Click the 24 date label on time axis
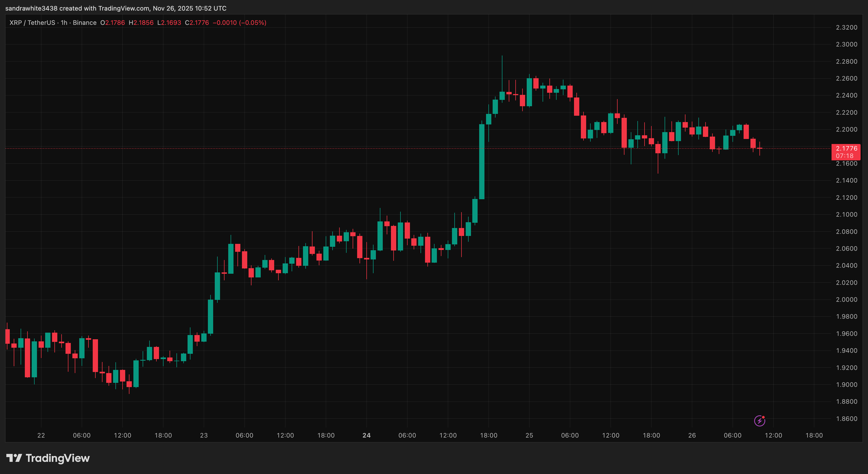Viewport: 868px width, 474px height. pos(366,435)
